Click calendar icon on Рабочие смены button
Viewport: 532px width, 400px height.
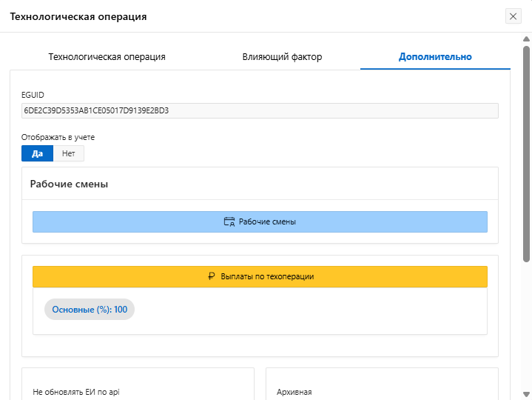(229, 221)
